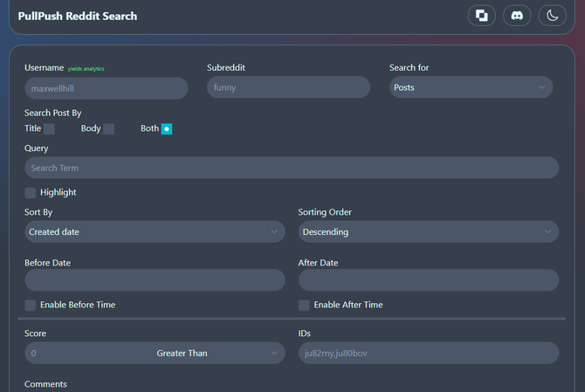Click the IDs input field
Image resolution: width=585 pixels, height=392 pixels.
pyautogui.click(x=429, y=353)
